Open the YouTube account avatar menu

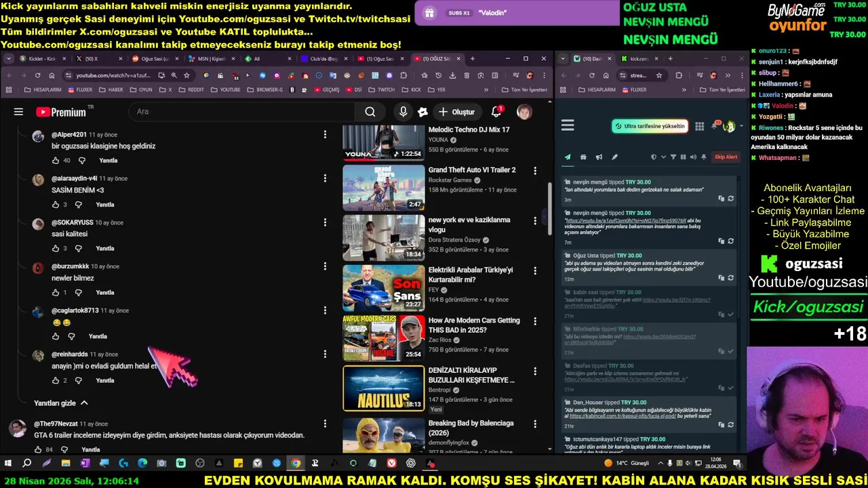click(524, 112)
